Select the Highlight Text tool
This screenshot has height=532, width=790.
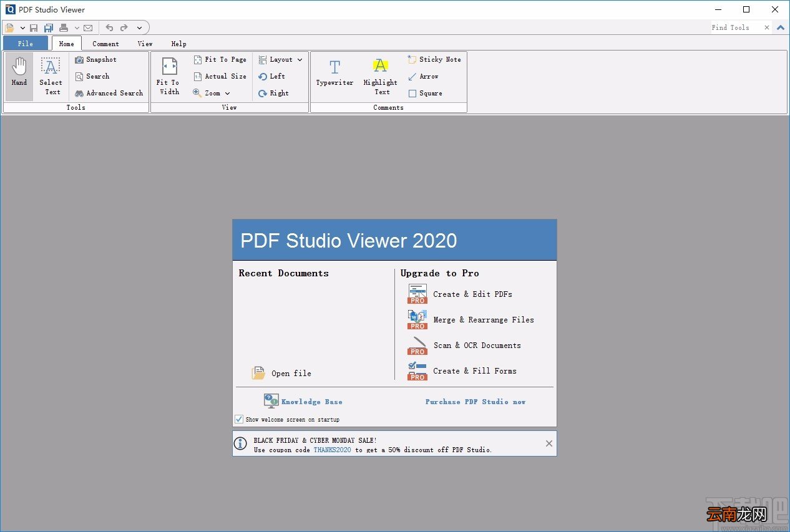click(381, 76)
